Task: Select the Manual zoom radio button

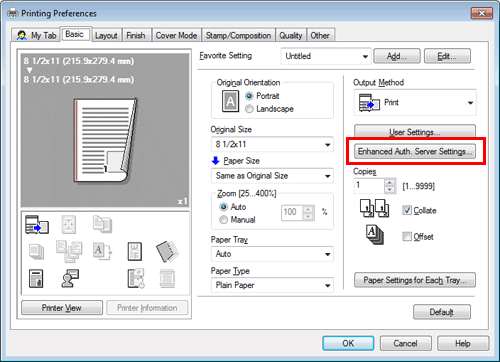Action: click(223, 220)
